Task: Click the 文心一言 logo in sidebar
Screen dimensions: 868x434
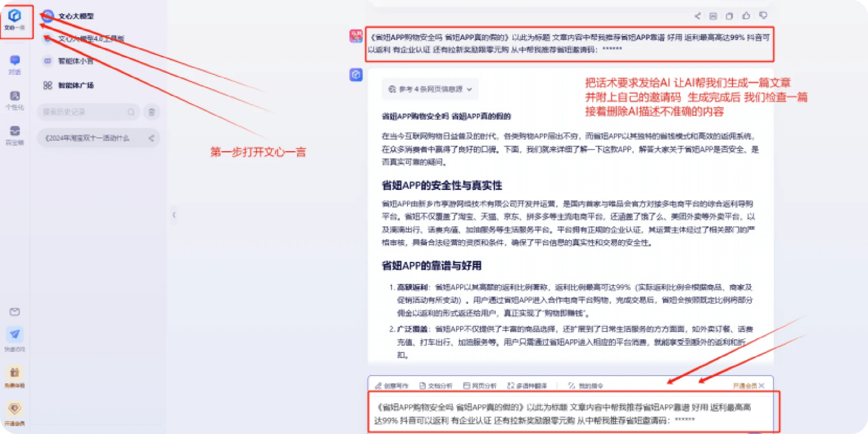Action: click(x=15, y=20)
